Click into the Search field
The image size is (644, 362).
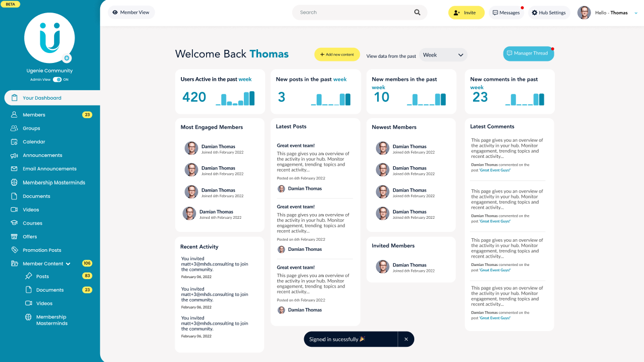[360, 13]
